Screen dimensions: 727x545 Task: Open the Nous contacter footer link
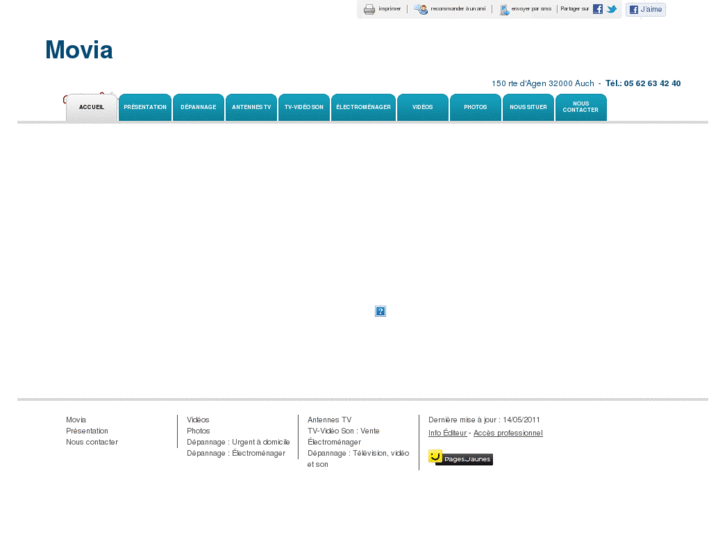(x=92, y=442)
